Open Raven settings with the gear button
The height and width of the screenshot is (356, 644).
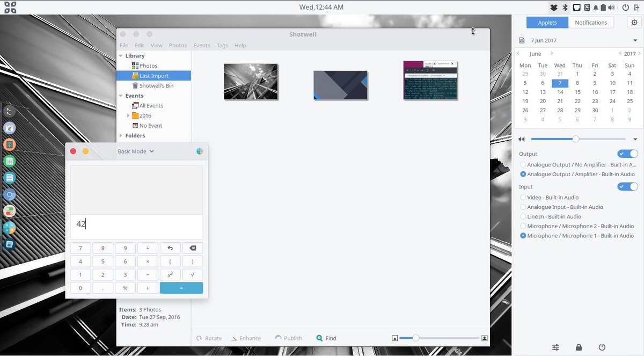(635, 23)
